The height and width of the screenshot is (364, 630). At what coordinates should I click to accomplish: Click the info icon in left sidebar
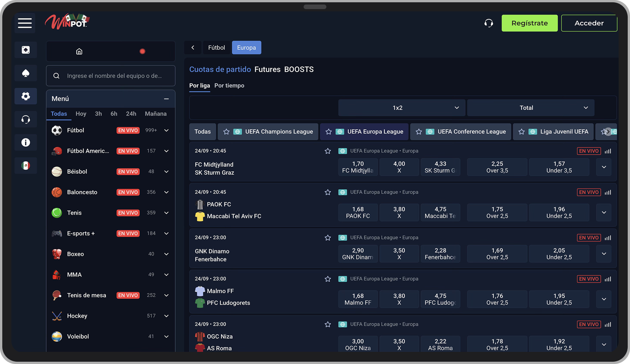[x=25, y=143]
